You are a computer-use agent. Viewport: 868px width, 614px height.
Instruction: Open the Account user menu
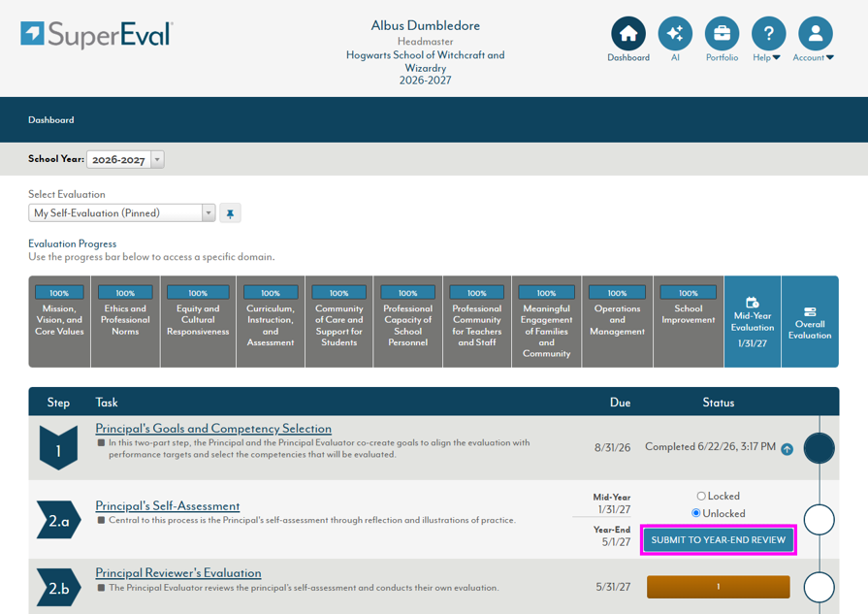click(x=815, y=34)
